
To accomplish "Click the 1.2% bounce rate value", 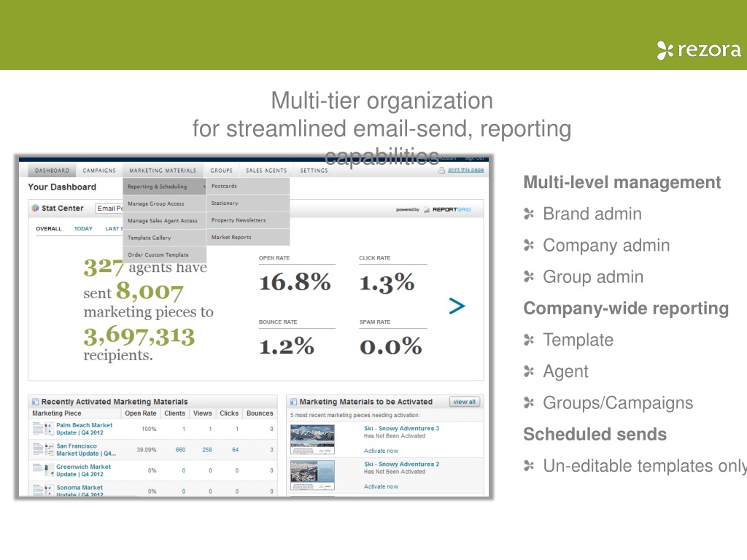I will click(x=286, y=346).
